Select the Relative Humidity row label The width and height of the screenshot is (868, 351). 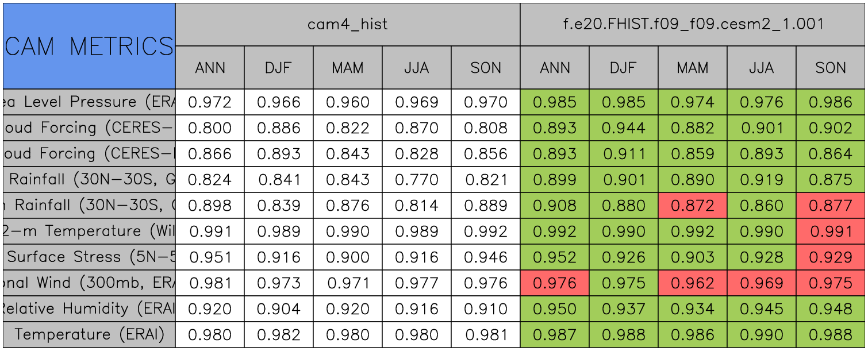pos(89,308)
